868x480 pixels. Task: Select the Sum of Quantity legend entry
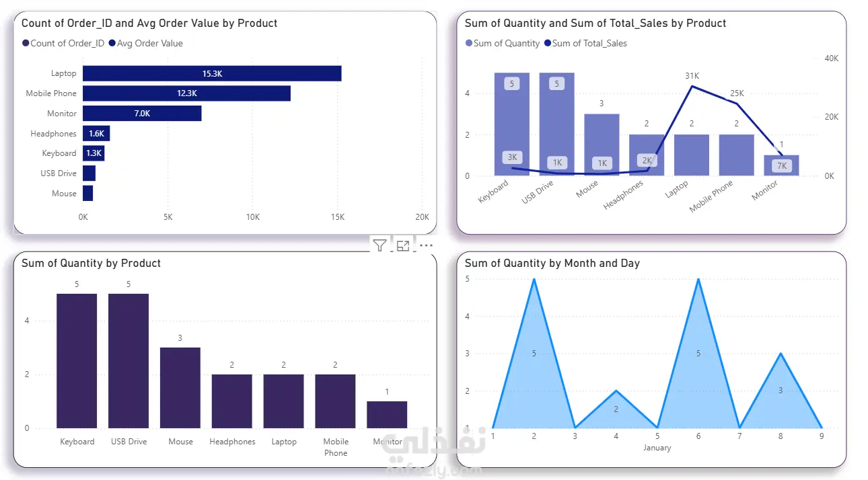502,43
